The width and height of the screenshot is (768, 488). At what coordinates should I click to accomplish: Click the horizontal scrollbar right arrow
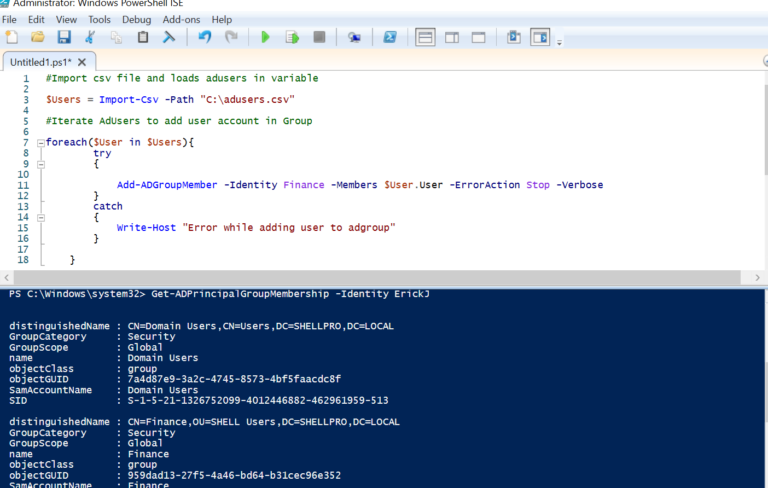click(x=757, y=278)
